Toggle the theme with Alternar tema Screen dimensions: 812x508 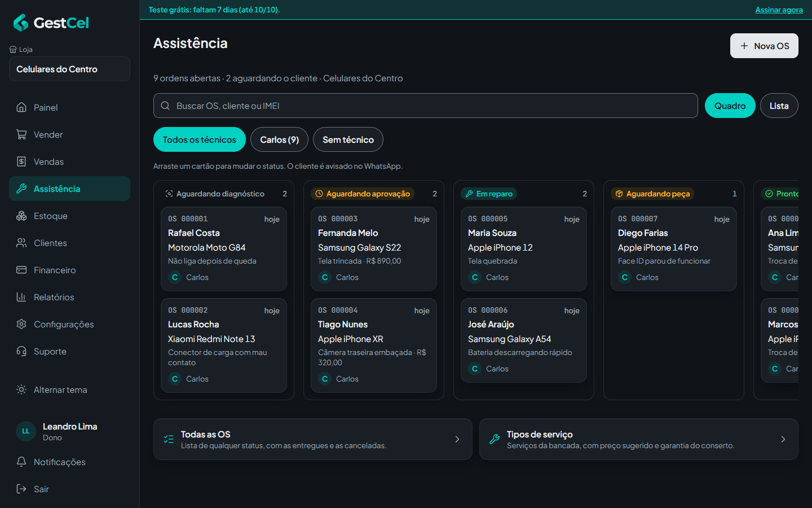pyautogui.click(x=69, y=389)
